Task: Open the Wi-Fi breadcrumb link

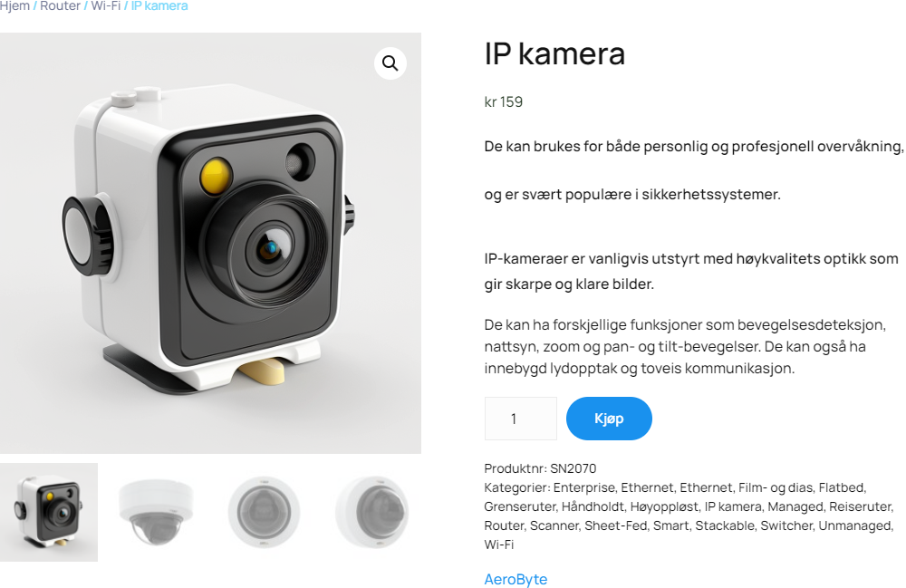Action: tap(106, 5)
